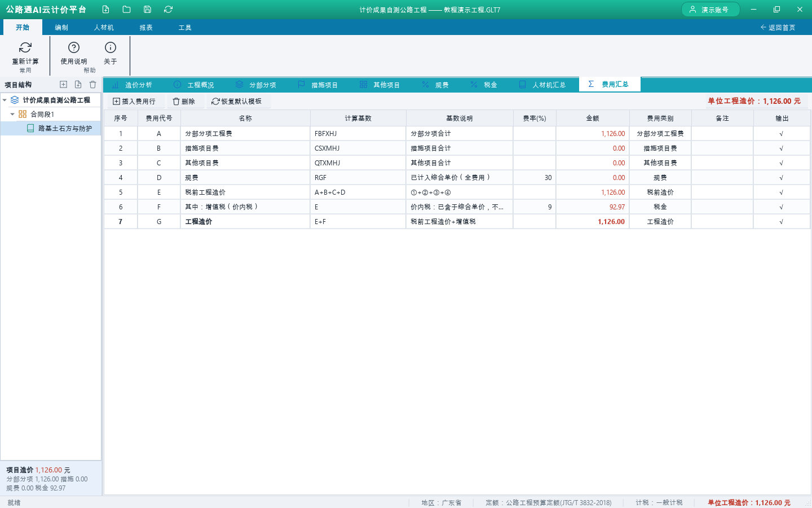Toggle output checkmark for row G 工程造价
This screenshot has height=508, width=812.
[x=782, y=222]
